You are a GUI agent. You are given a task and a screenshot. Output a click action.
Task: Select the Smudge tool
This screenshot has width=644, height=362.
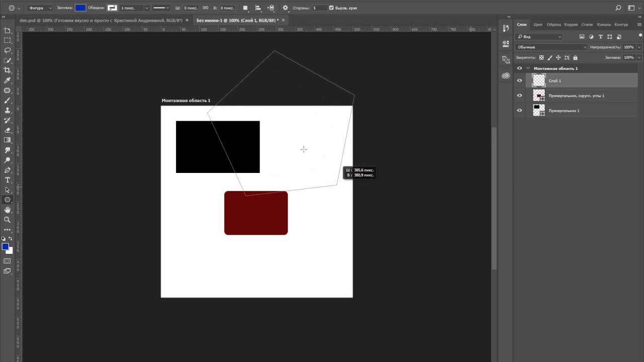coord(8,150)
